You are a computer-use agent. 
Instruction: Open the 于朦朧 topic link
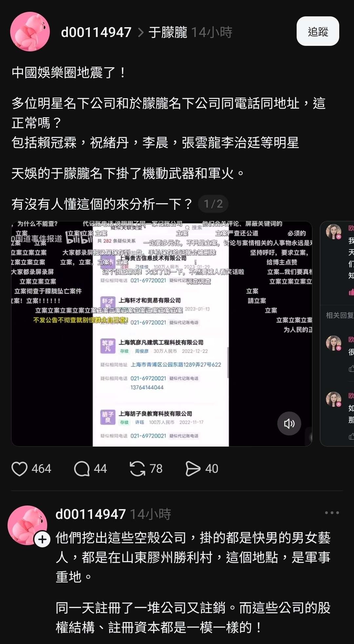point(168,32)
